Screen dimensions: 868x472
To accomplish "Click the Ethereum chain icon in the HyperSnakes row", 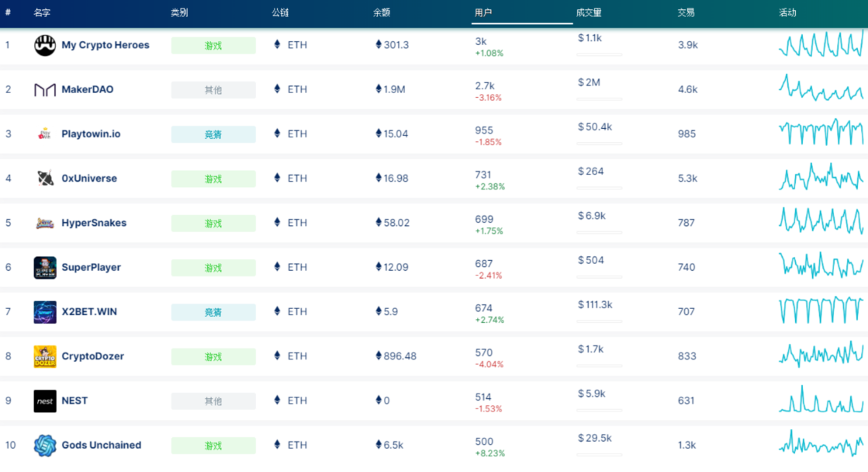I will tap(278, 222).
